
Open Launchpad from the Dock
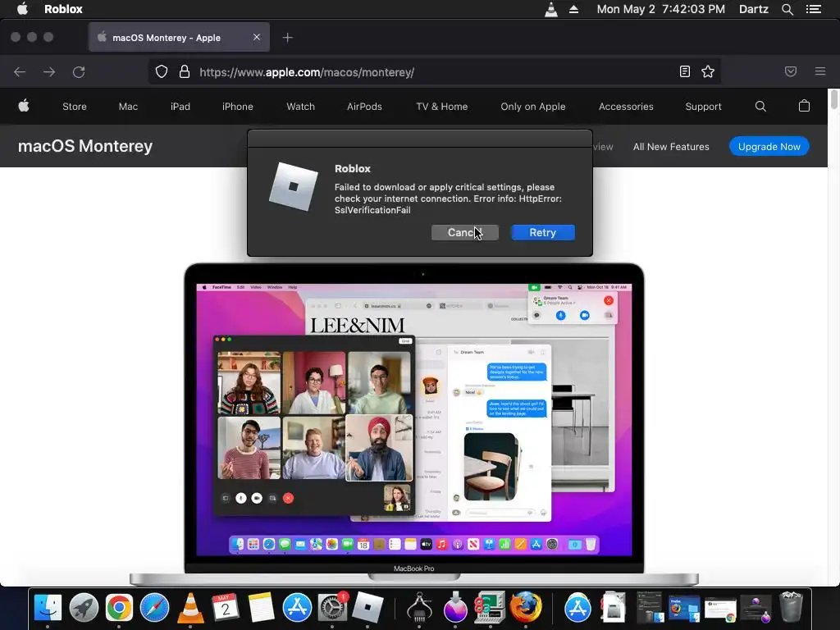point(83,608)
